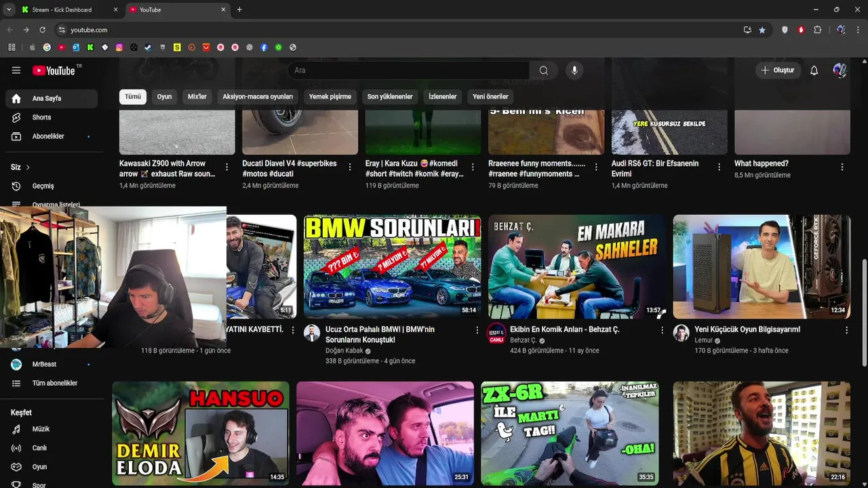The height and width of the screenshot is (488, 868).
Task: Open Müzik in Keşfet section
Action: pyautogui.click(x=52, y=429)
